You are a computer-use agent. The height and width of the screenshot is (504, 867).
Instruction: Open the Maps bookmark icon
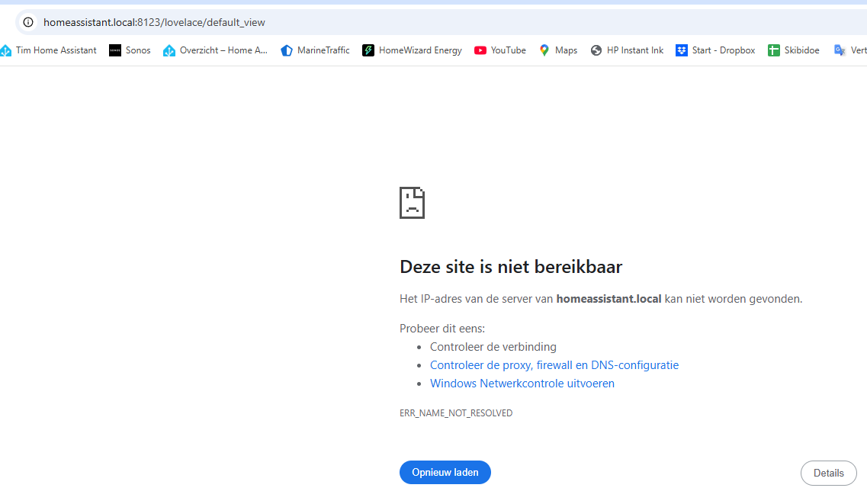(544, 50)
